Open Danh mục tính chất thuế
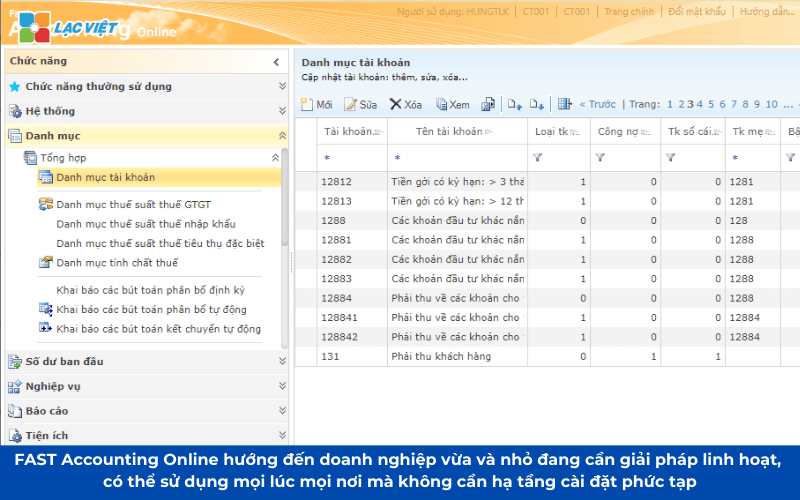The height and width of the screenshot is (500, 800). pyautogui.click(x=116, y=263)
